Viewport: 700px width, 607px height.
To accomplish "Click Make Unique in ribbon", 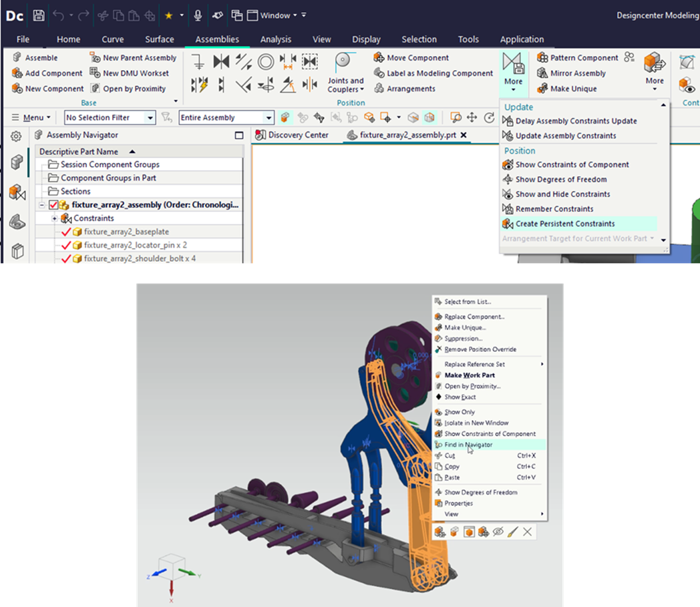I will 567,88.
